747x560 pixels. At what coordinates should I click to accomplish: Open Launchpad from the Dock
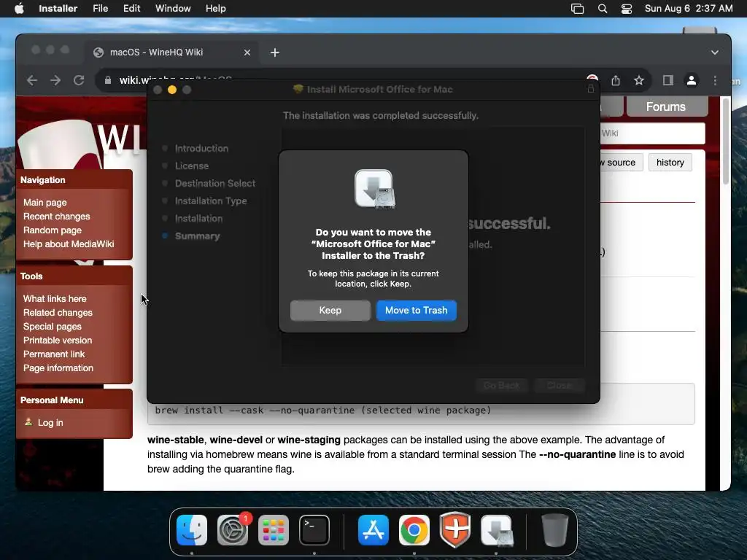[274, 530]
